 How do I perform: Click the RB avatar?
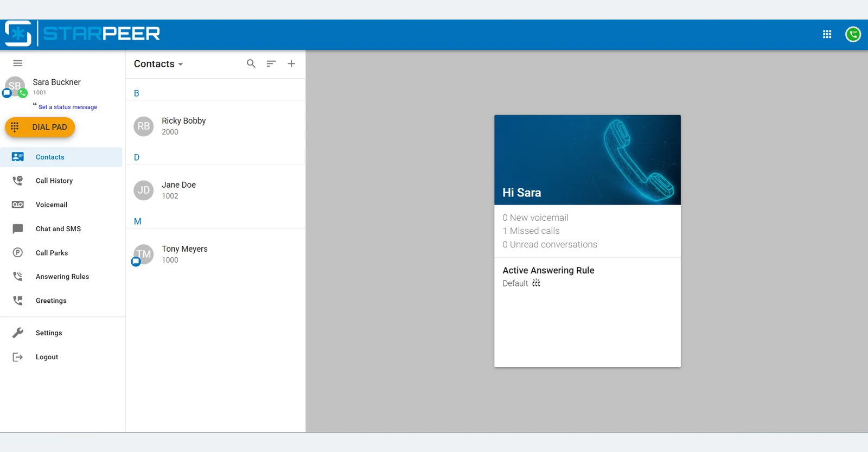click(x=144, y=126)
